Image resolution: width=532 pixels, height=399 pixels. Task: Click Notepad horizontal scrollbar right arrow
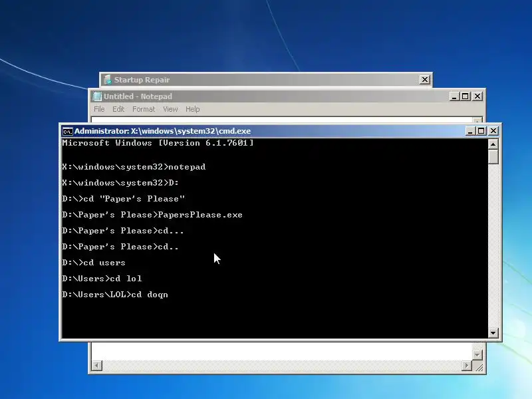[467, 366]
